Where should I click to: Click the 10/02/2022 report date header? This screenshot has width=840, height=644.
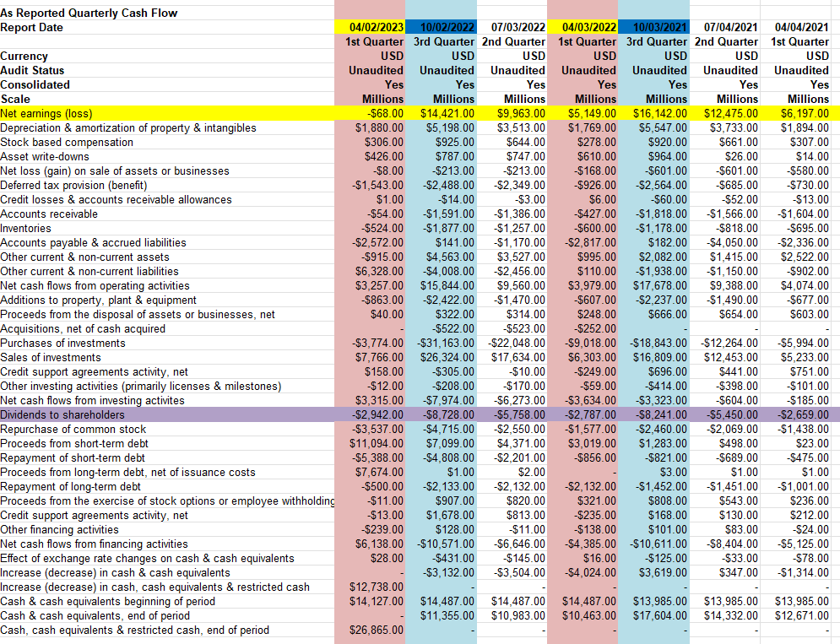click(440, 27)
